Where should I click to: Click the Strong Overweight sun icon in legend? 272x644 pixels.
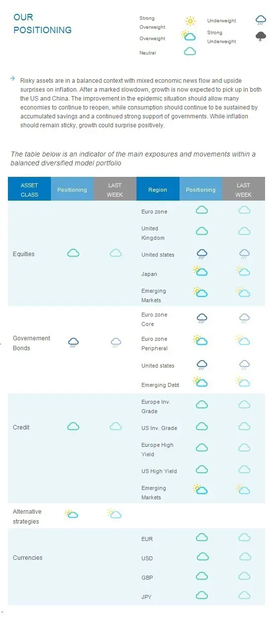tap(190, 21)
